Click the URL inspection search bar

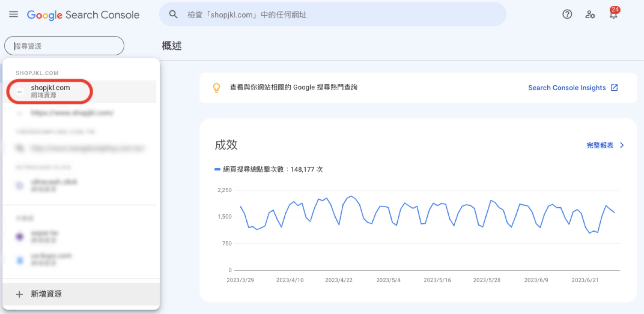pos(333,15)
